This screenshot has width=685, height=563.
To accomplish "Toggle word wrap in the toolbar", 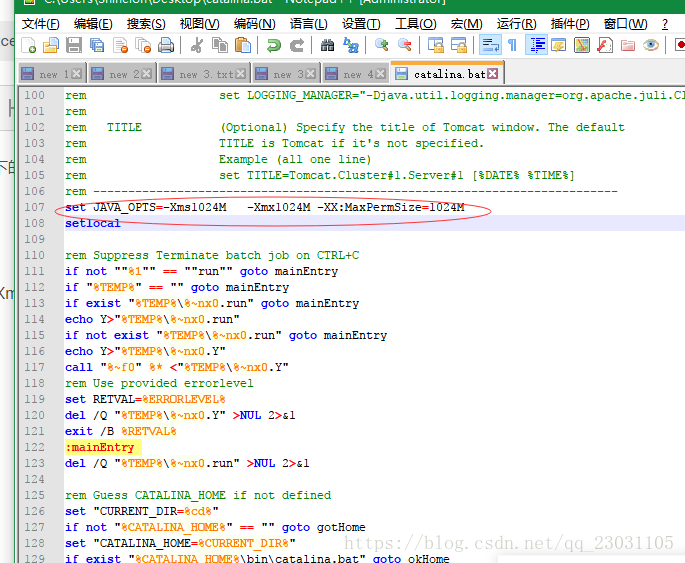I will [x=490, y=45].
